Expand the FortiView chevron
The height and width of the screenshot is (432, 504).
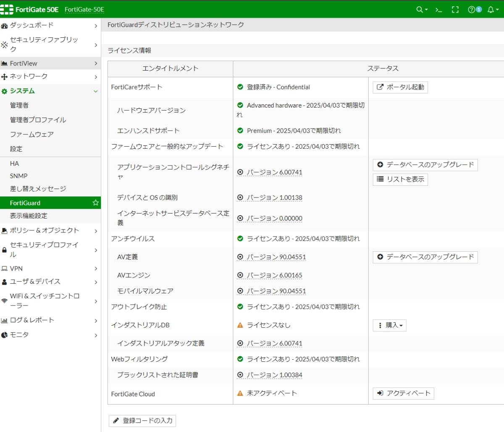pyautogui.click(x=96, y=63)
